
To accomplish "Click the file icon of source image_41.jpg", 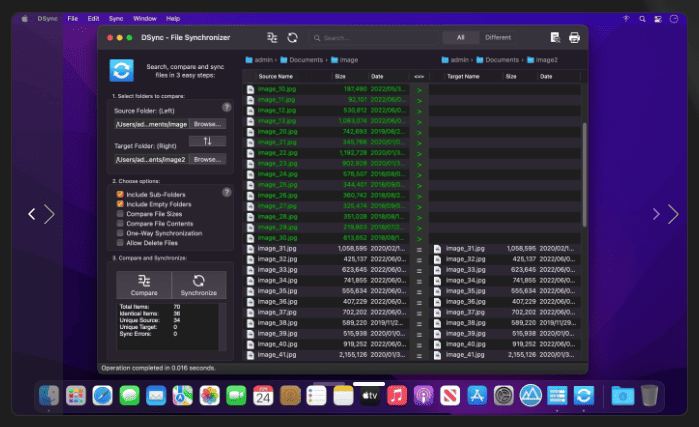I will point(250,355).
